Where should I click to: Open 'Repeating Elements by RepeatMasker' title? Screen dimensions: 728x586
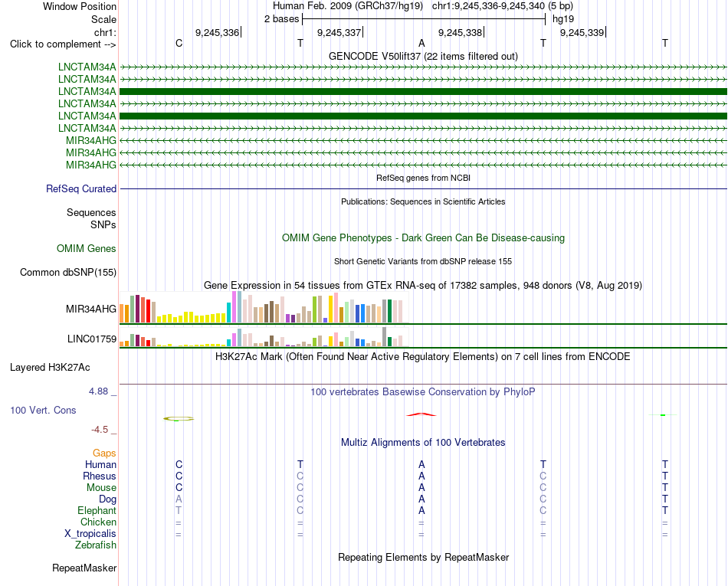(423, 557)
